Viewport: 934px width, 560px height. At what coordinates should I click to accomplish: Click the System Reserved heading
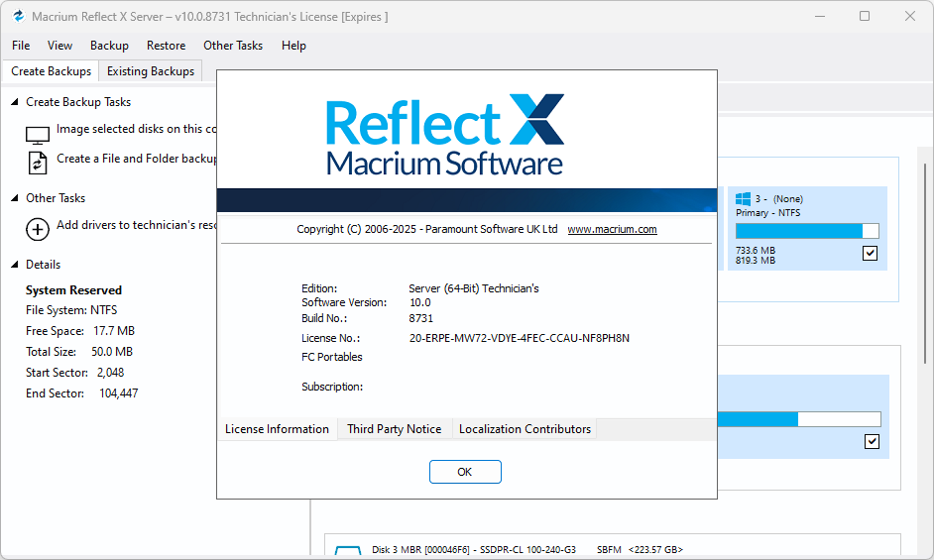(x=73, y=290)
